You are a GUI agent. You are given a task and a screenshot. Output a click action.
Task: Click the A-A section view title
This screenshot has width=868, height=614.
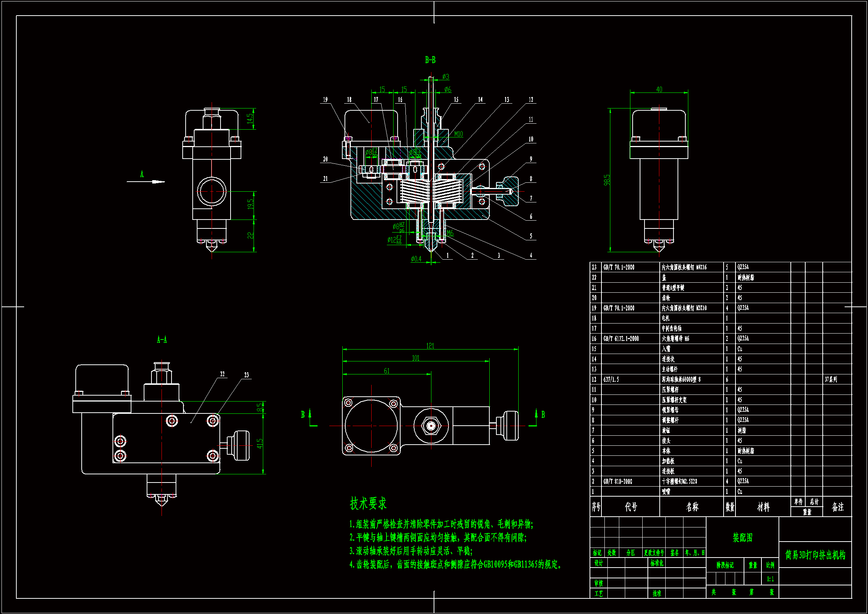tap(162, 340)
